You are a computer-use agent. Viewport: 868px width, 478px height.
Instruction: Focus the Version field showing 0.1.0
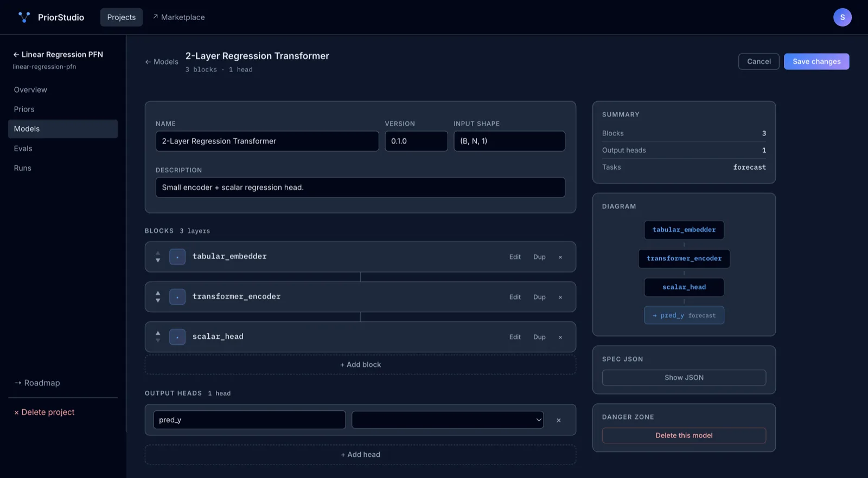(x=416, y=141)
